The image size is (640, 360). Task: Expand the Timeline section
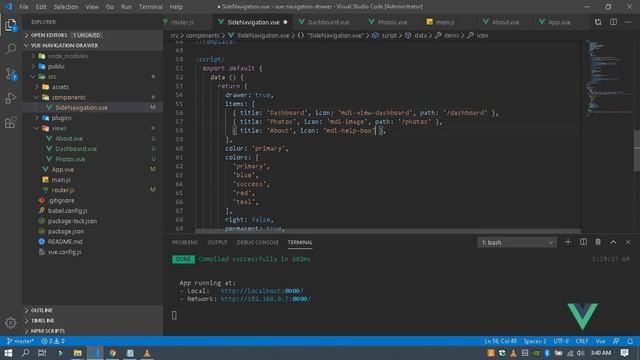[x=93, y=320]
